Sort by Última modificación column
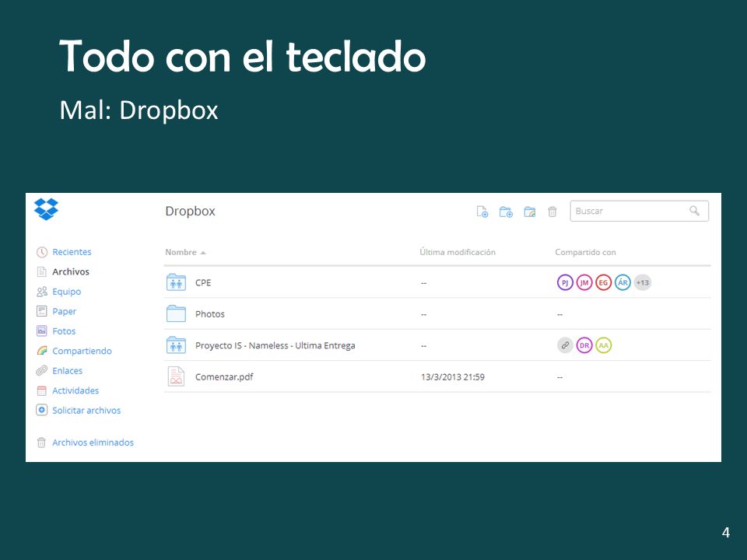Viewport: 747px width, 560px height. (458, 252)
